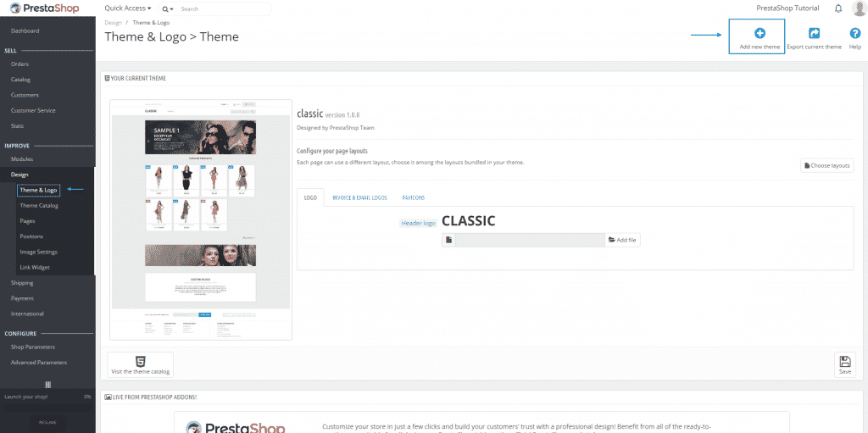Select Theme Catalog submenu item
Image resolution: width=868 pixels, height=433 pixels.
(x=39, y=205)
